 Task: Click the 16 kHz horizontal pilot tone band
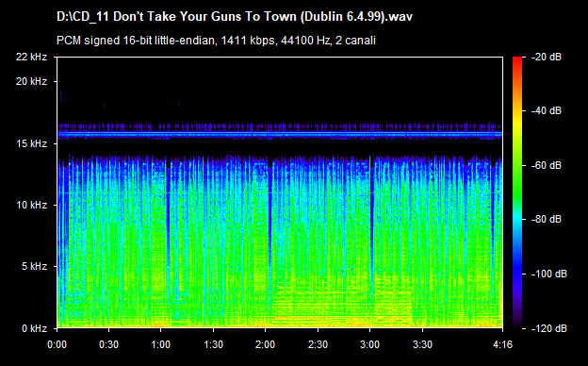(x=280, y=134)
